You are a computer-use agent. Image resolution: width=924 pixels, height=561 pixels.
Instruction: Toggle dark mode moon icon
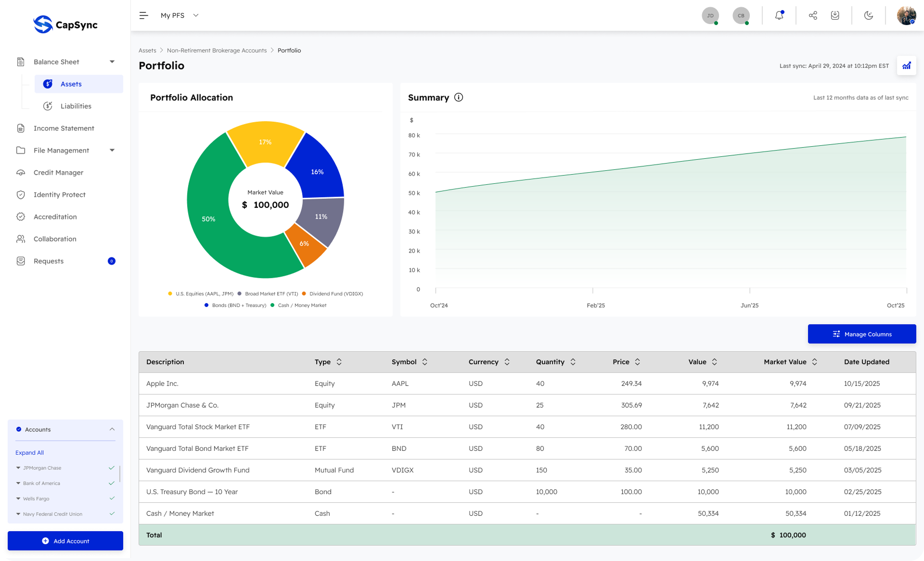pyautogui.click(x=869, y=15)
